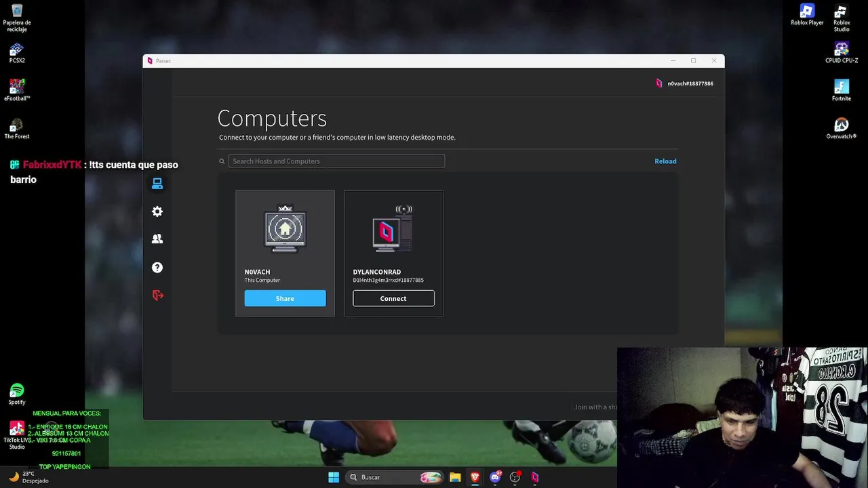Open File Explorer from the taskbar

click(x=455, y=477)
